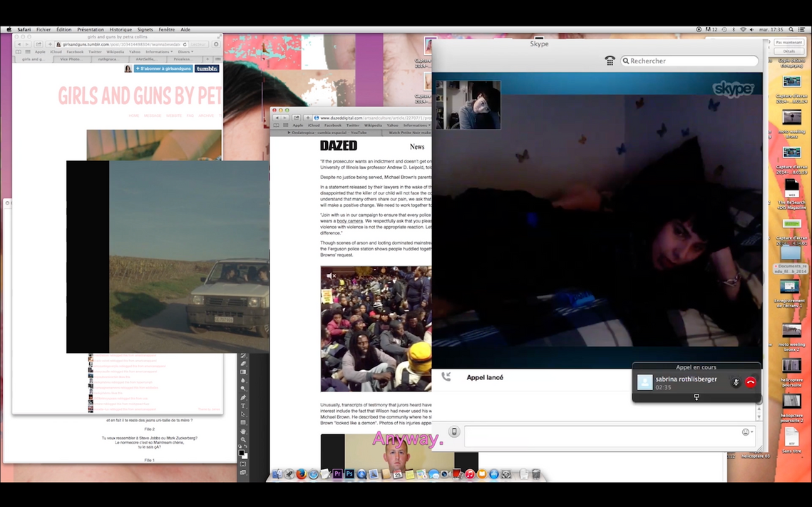Open the App Store from the Dock
The width and height of the screenshot is (812, 507).
coord(494,474)
